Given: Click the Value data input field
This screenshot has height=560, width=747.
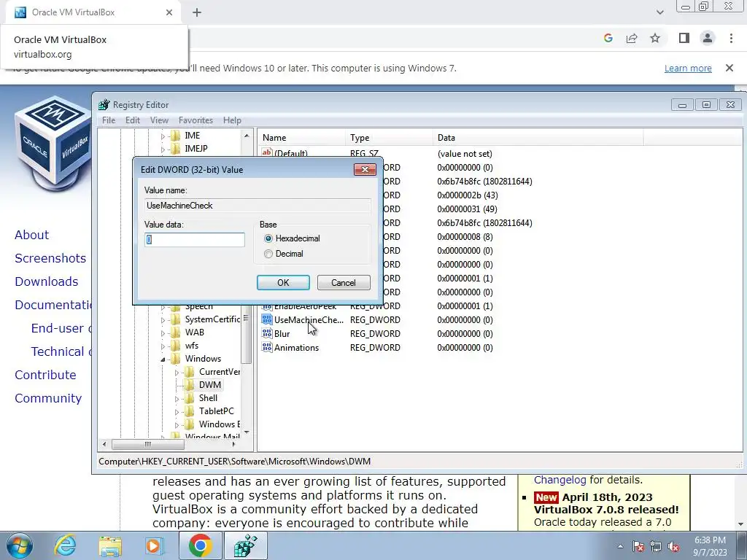Looking at the screenshot, I should tap(194, 239).
